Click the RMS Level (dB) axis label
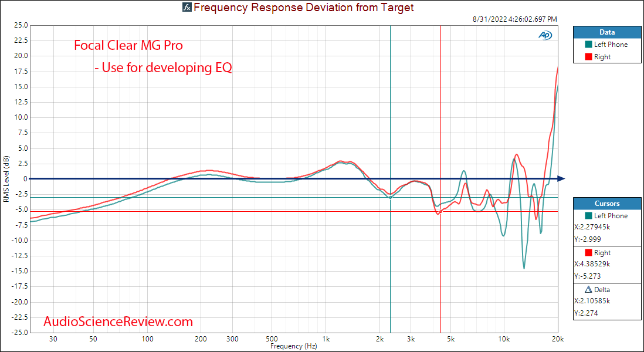The image size is (644, 352). (6, 179)
